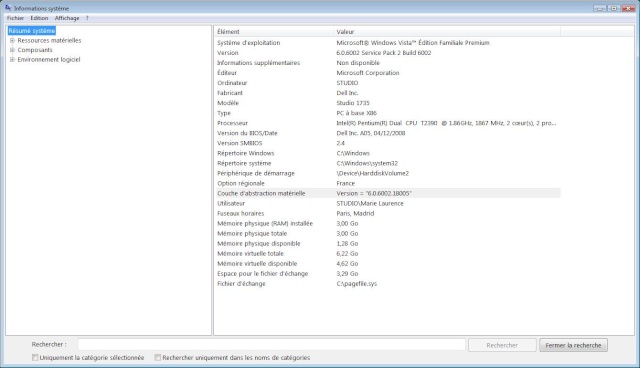Tick Rechercher uniquement dans les noms de catégories

(158, 357)
